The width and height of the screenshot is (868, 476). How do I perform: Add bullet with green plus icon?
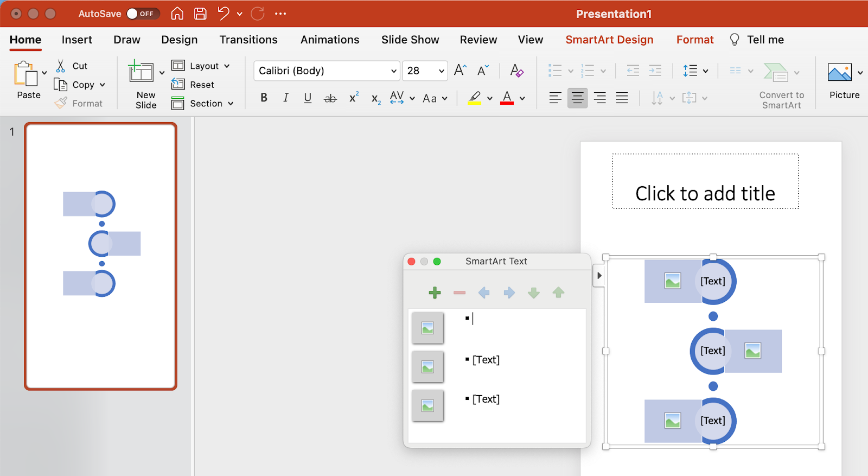tap(435, 293)
